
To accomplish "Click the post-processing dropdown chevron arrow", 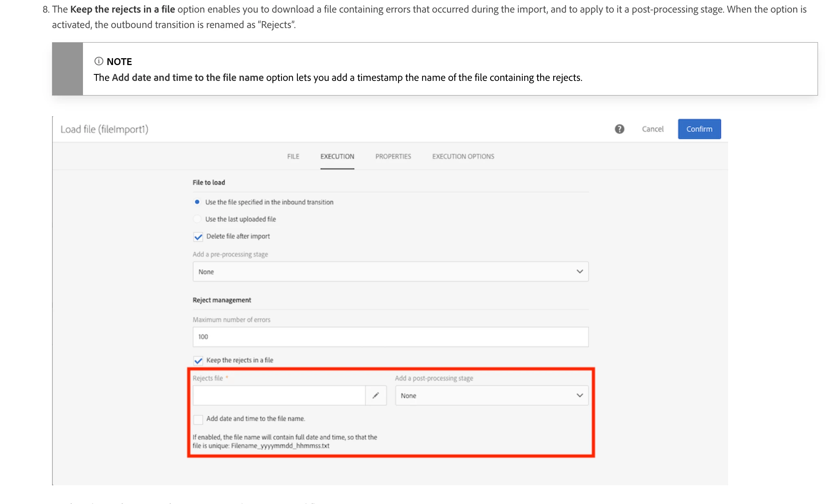I will (580, 395).
